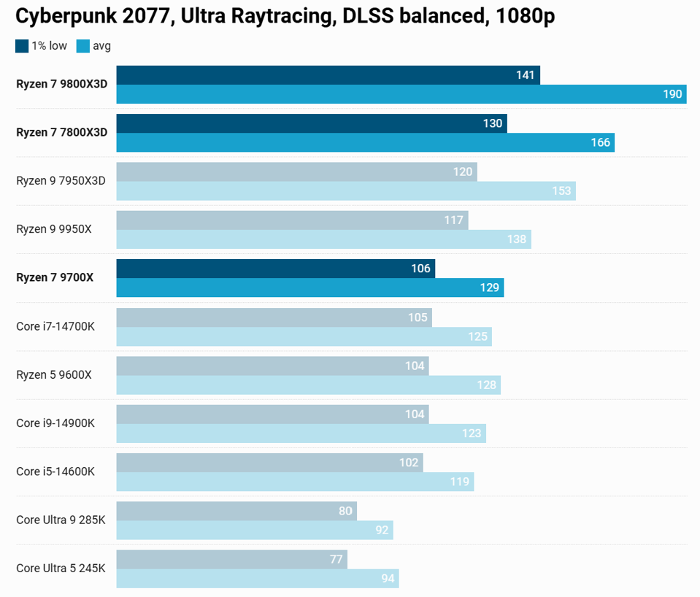Click the 130 value on 7800X3D 1% low bar
The image size is (700, 597).
point(493,123)
